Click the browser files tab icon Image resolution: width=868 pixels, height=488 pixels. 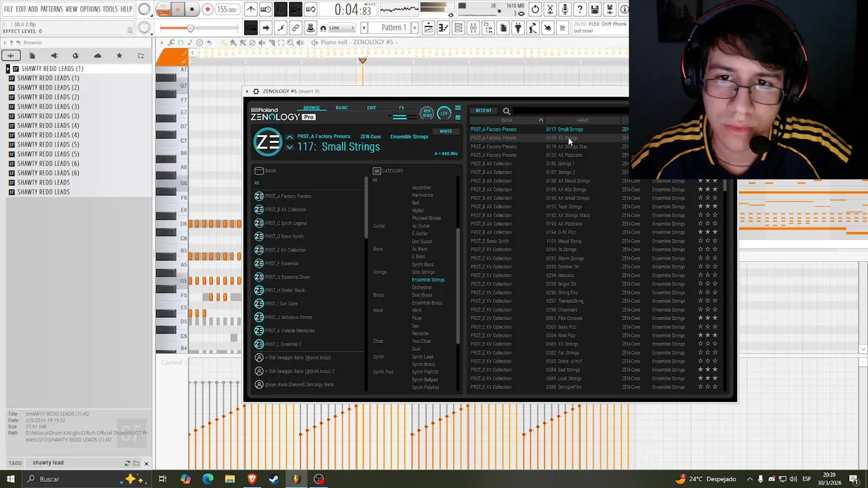click(32, 56)
